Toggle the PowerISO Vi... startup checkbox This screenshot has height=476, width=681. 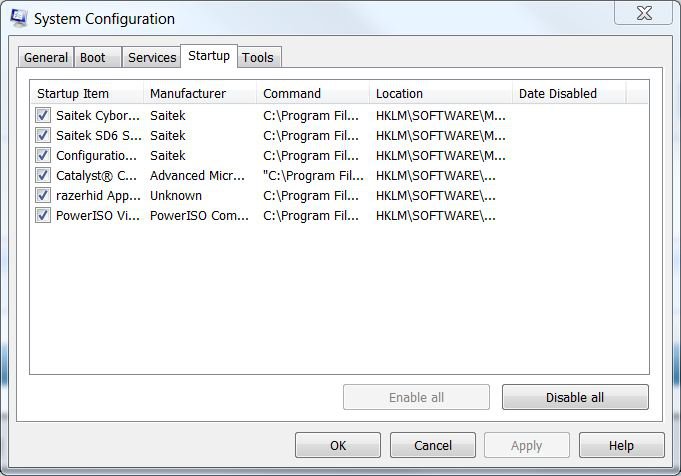(43, 215)
